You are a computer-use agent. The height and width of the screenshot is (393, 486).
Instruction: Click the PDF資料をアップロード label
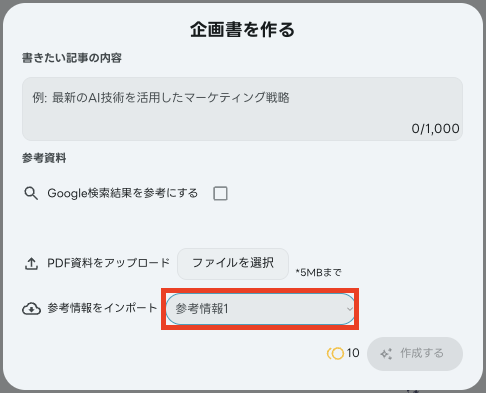[x=109, y=263]
